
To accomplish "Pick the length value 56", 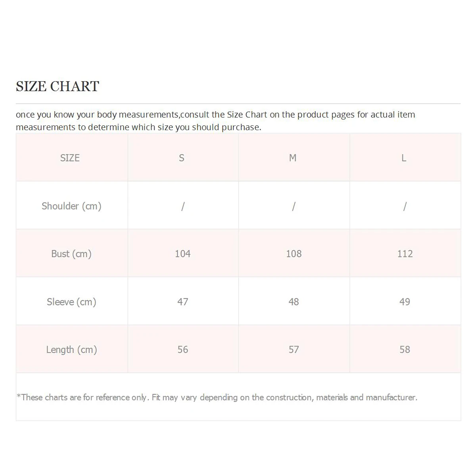I will 182,349.
